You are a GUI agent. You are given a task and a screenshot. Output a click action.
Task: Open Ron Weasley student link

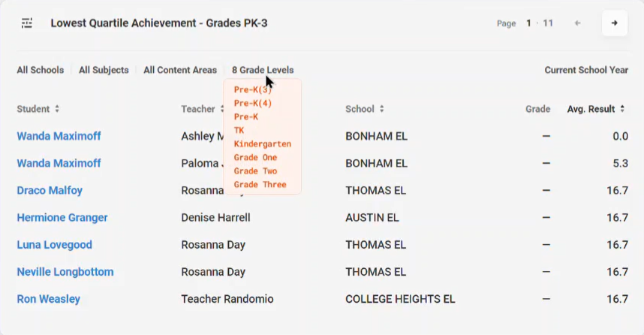point(49,299)
